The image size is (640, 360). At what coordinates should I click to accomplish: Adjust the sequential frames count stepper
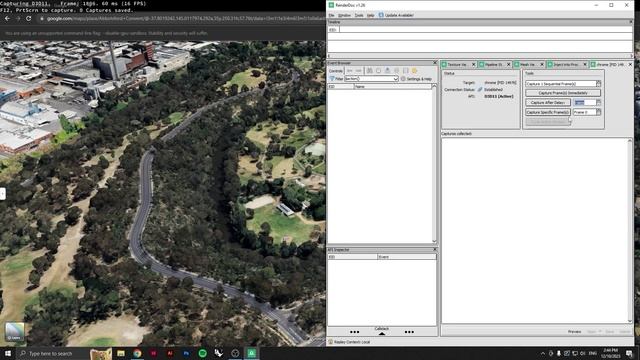[598, 84]
